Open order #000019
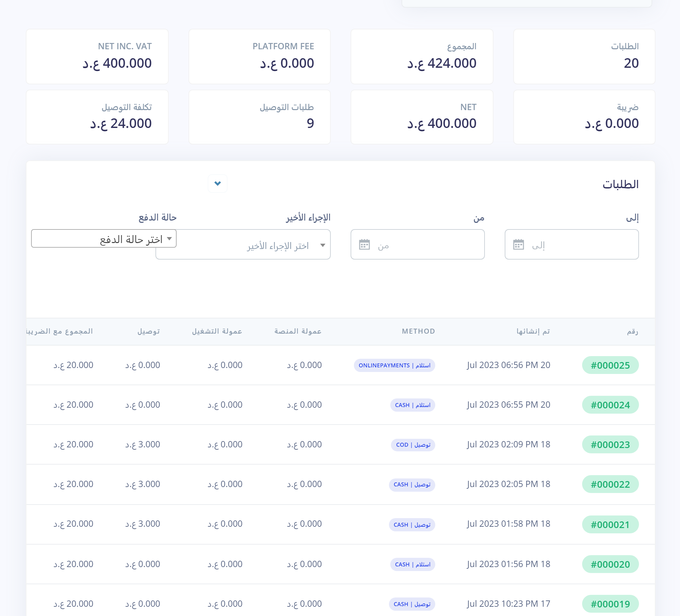The width and height of the screenshot is (680, 616). (x=610, y=604)
